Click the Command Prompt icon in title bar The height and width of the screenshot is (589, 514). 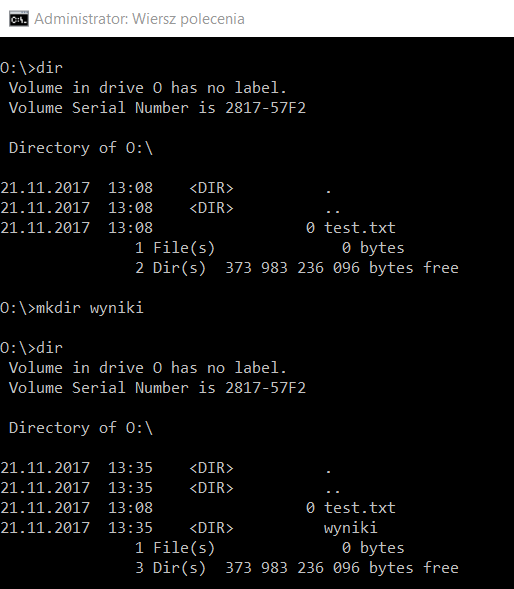tap(19, 19)
